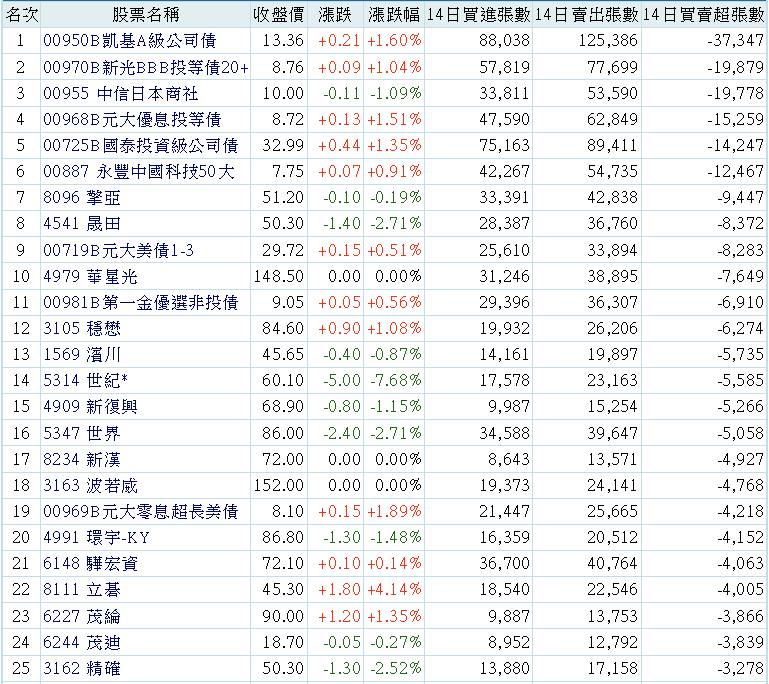Open stock 4991 環宇-KY
The height and width of the screenshot is (684, 769).
(96, 537)
